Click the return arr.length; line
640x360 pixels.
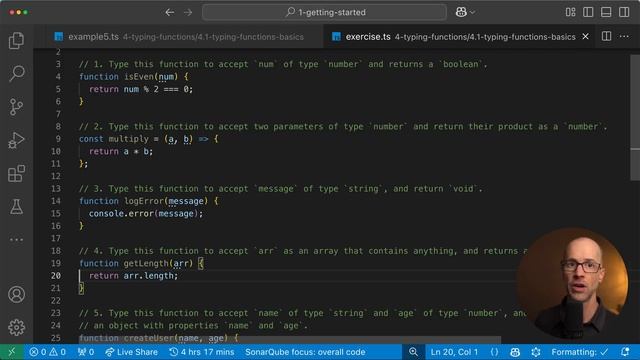pyautogui.click(x=133, y=276)
